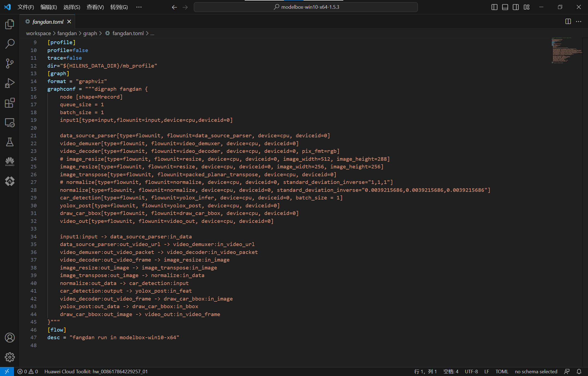588x376 pixels.
Task: Open editor More Actions ellipsis menu
Action: click(579, 22)
